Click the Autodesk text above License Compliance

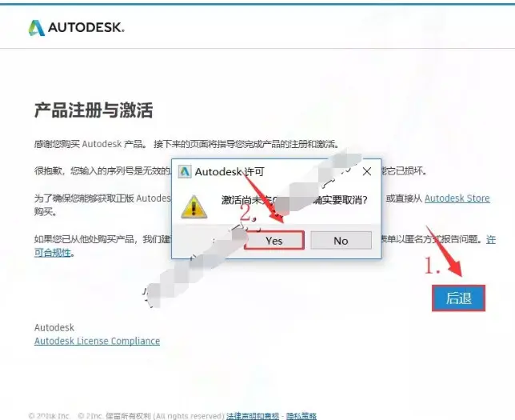(x=54, y=327)
